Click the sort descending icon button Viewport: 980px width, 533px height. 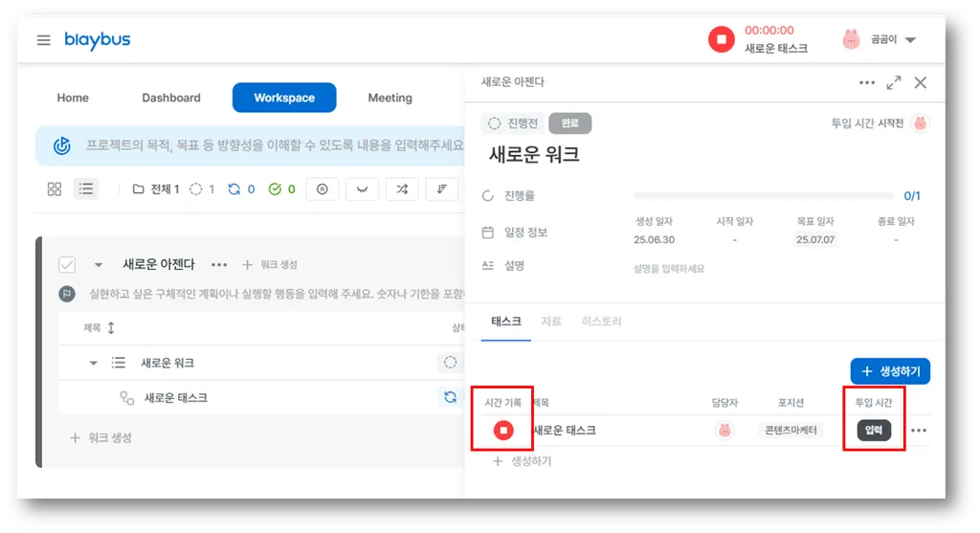(441, 189)
